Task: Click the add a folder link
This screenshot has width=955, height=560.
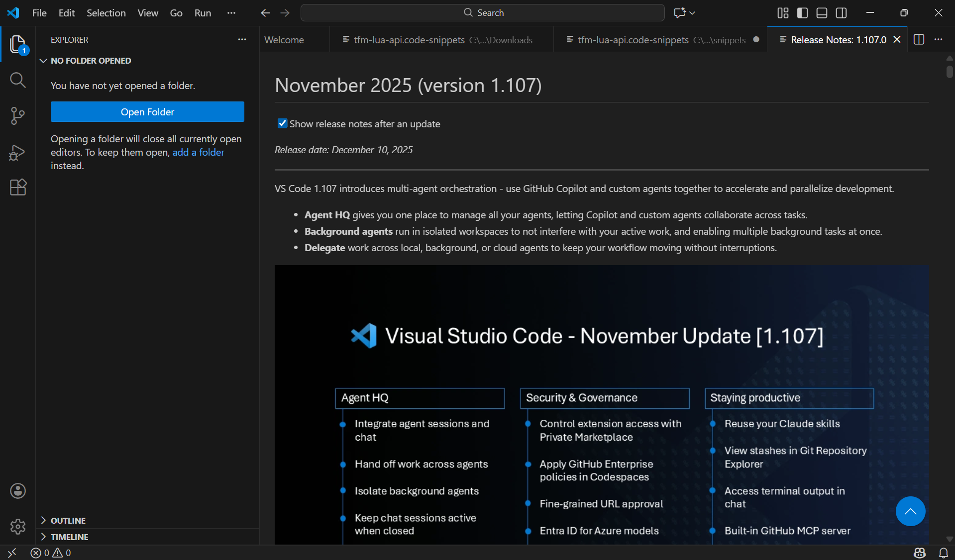Action: tap(198, 152)
